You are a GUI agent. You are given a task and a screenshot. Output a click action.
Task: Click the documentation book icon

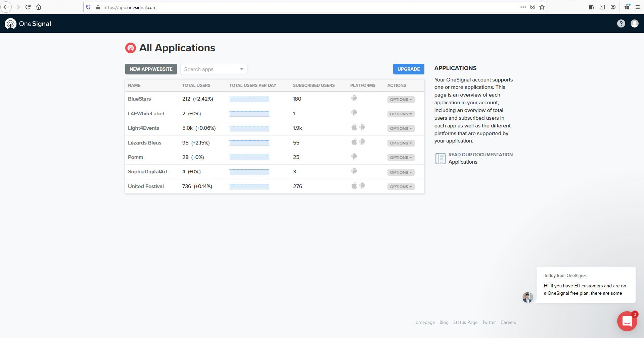pos(440,158)
